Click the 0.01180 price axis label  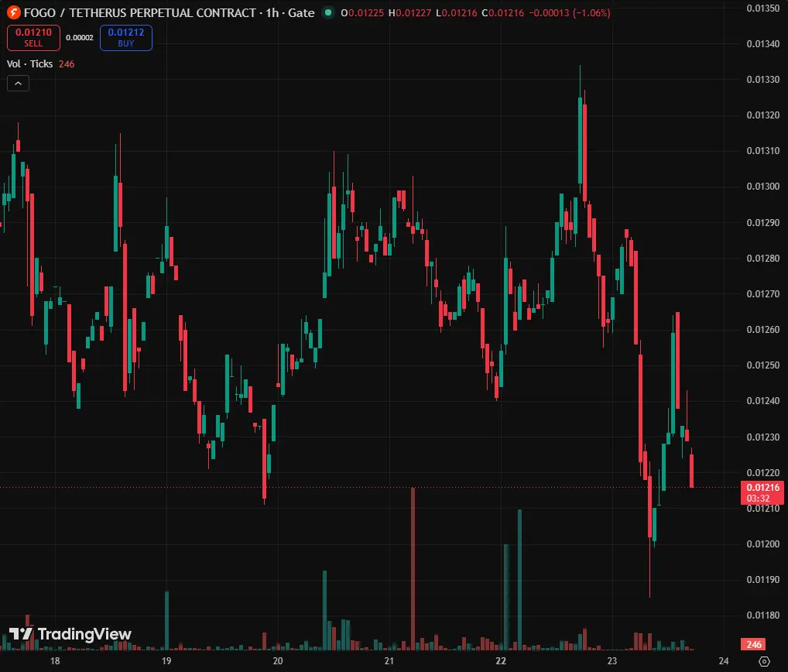(x=763, y=615)
